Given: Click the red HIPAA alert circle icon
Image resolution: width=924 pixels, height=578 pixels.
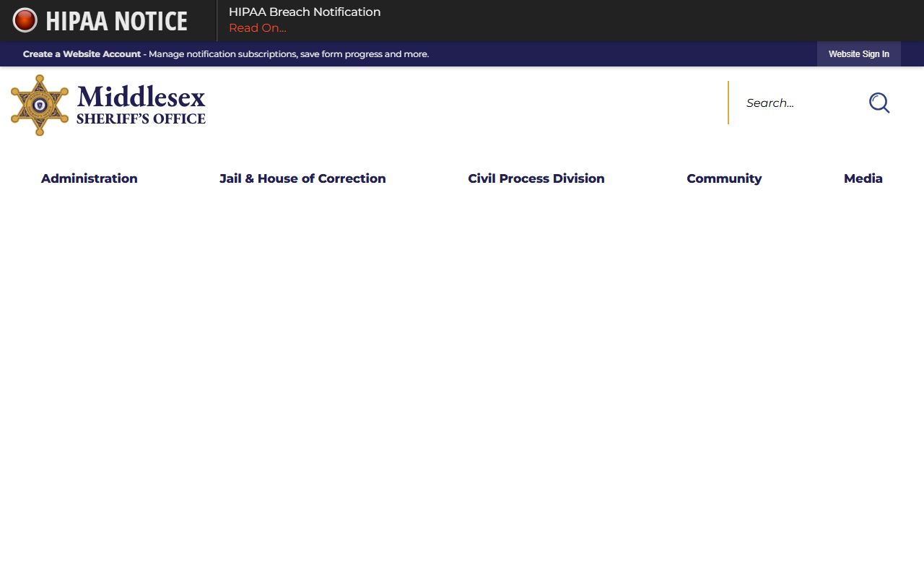Looking at the screenshot, I should (25, 20).
